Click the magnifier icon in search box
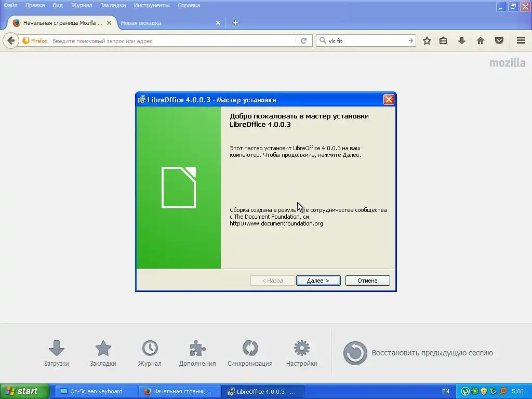 click(323, 41)
